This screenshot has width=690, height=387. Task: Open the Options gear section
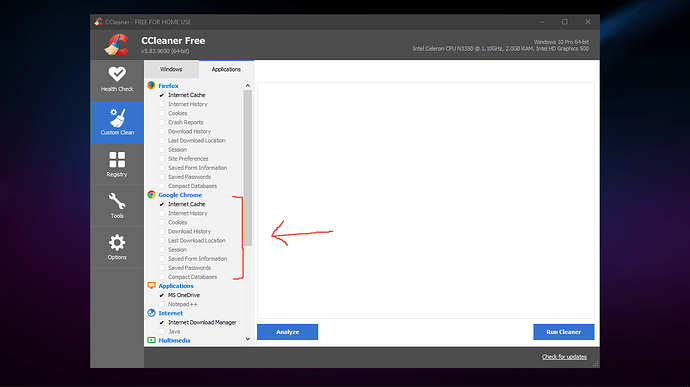(117, 247)
